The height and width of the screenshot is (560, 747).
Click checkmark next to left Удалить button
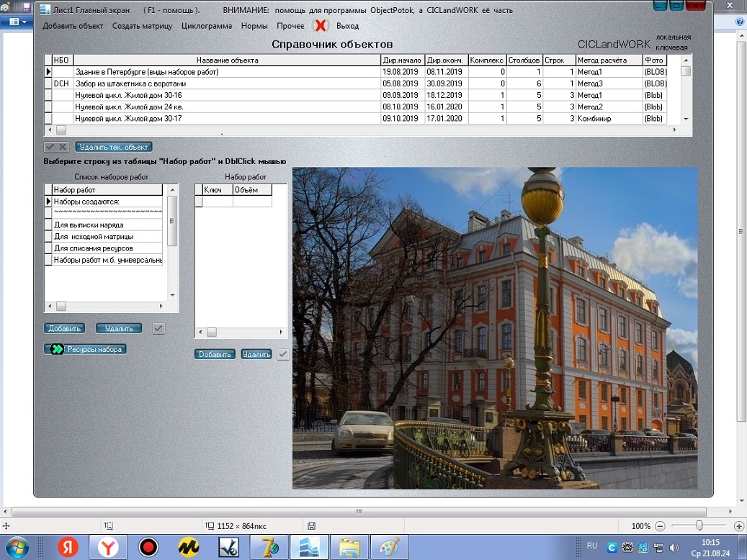point(159,328)
